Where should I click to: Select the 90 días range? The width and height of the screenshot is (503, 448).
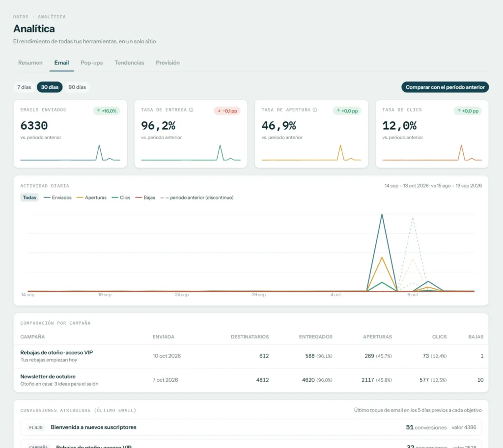pyautogui.click(x=77, y=87)
